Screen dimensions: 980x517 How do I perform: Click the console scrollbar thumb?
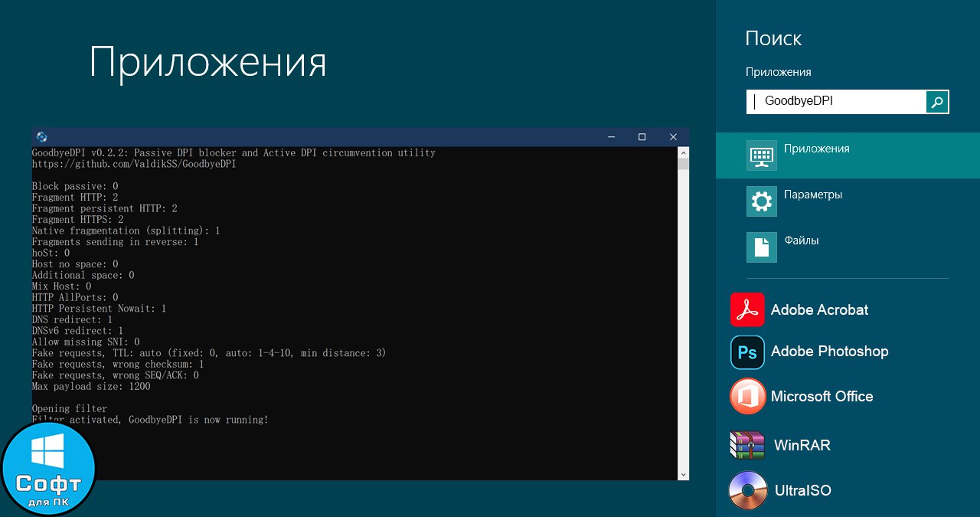click(684, 163)
